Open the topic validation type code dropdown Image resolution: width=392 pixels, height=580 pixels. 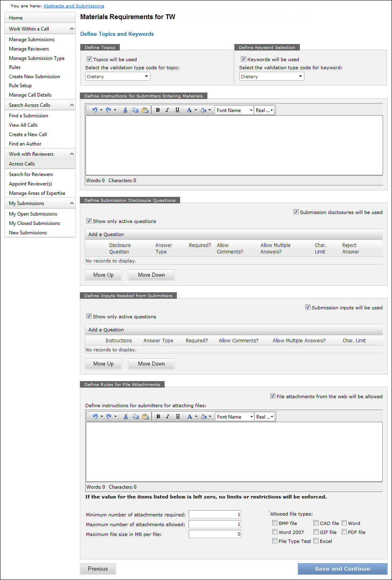118,77
